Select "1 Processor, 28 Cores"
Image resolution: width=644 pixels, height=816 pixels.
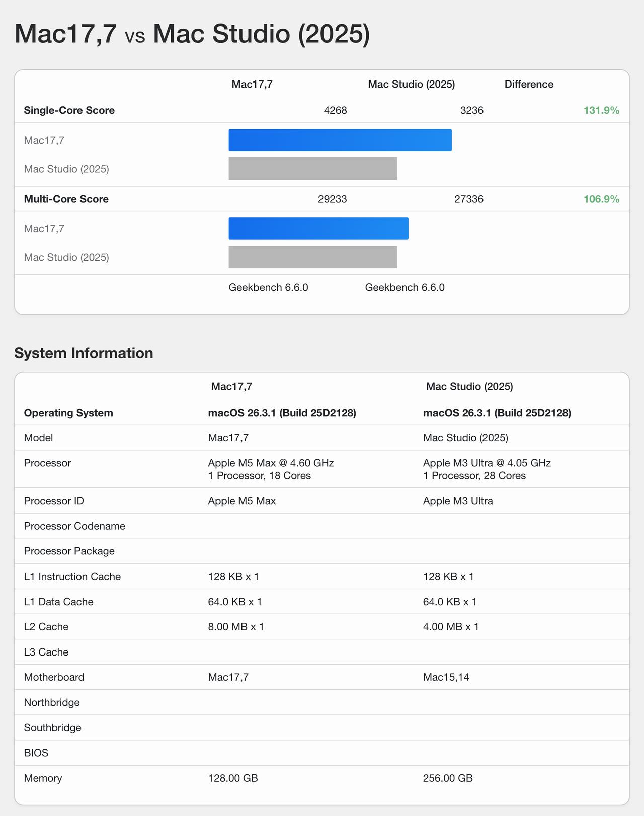474,476
